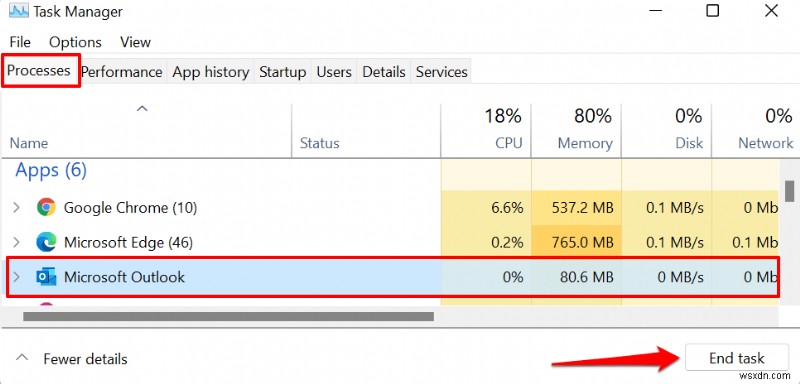Switch to the Performance tab
Image resolution: width=800 pixels, height=384 pixels.
pyautogui.click(x=121, y=72)
